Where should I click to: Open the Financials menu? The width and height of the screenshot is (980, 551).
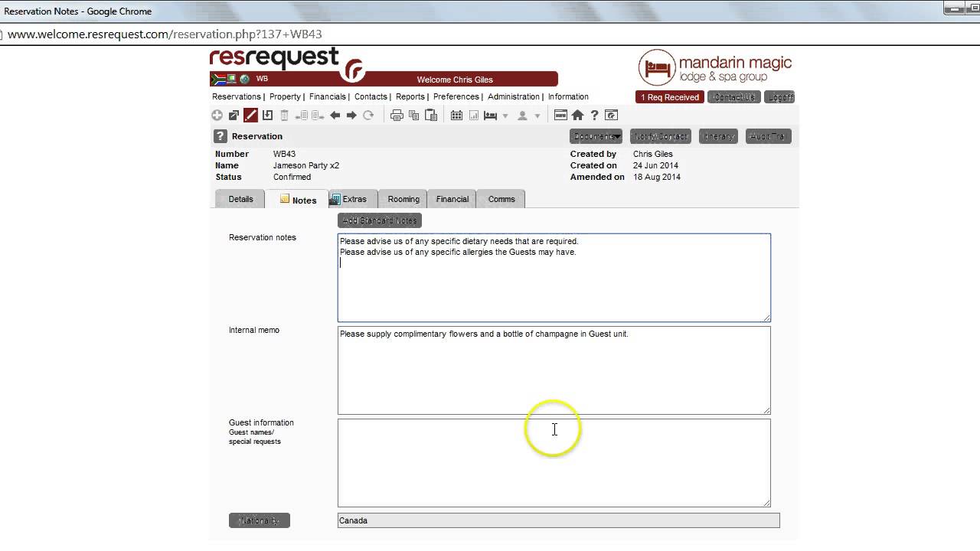pos(328,96)
